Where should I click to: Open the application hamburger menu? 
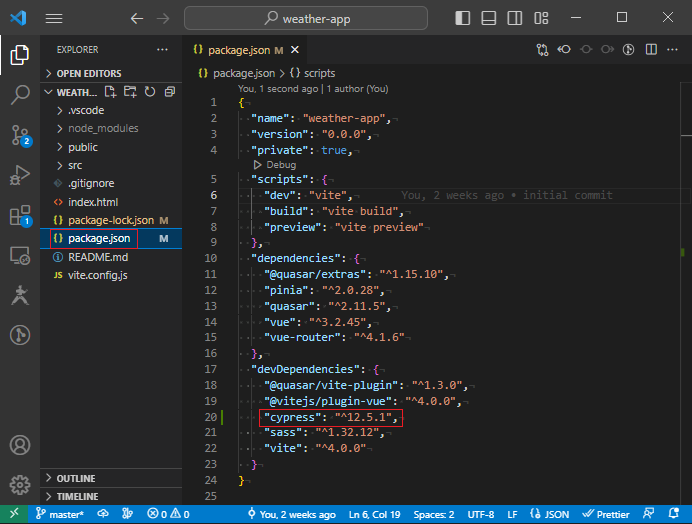point(54,18)
